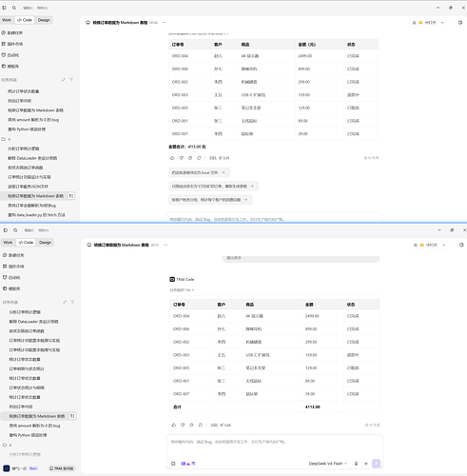Collapse folder A in top window sidebar
This screenshot has width=467, height=476.
[7, 139]
